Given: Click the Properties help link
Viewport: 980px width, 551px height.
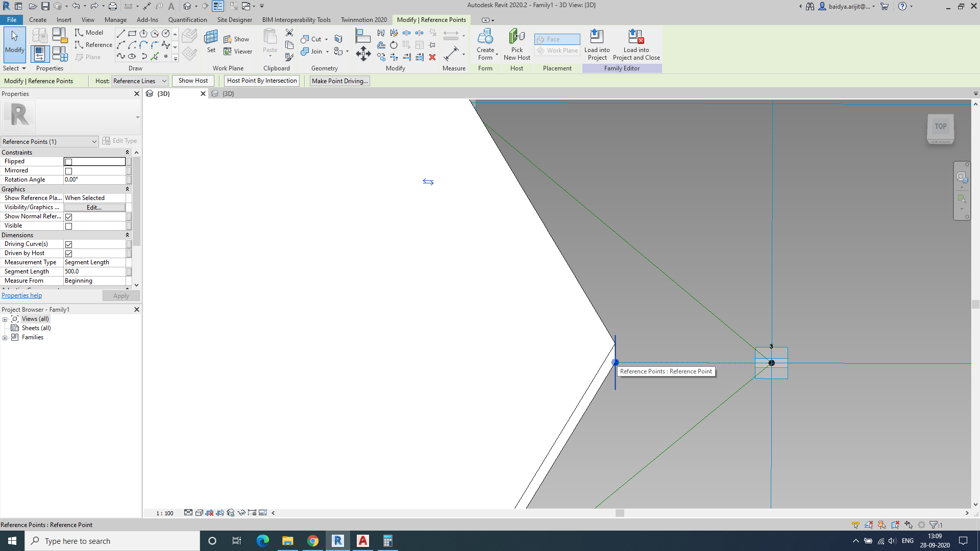Looking at the screenshot, I should coord(21,295).
